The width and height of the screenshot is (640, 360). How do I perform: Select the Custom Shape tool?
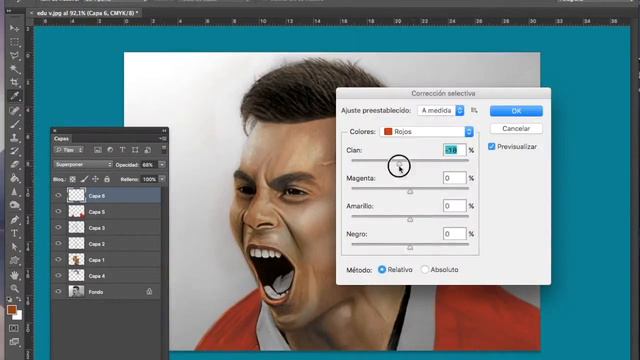coord(14,260)
